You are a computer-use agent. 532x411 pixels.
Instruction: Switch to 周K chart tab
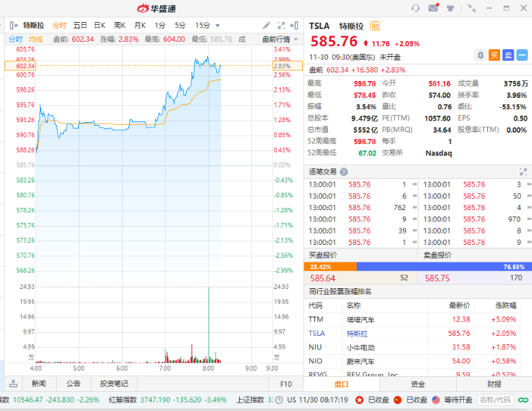(x=120, y=26)
